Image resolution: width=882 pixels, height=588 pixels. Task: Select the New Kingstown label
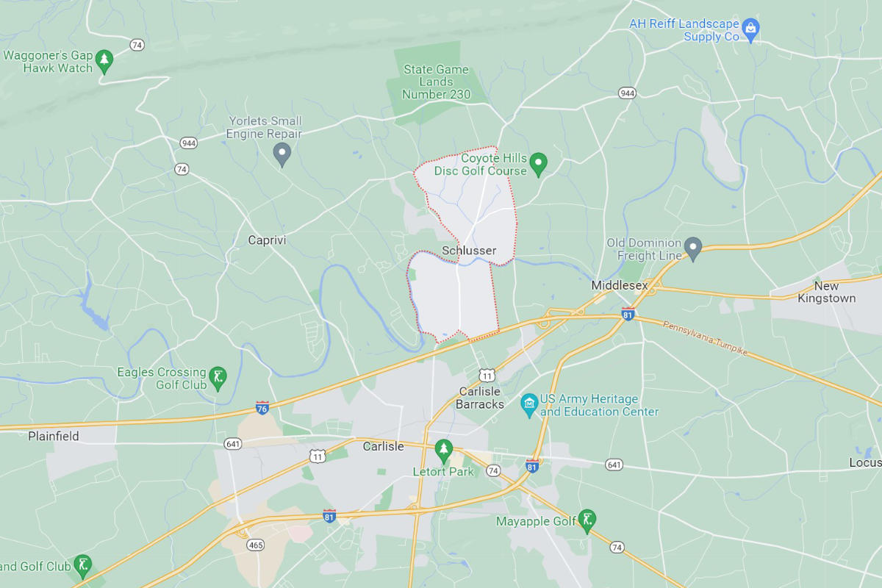click(826, 293)
